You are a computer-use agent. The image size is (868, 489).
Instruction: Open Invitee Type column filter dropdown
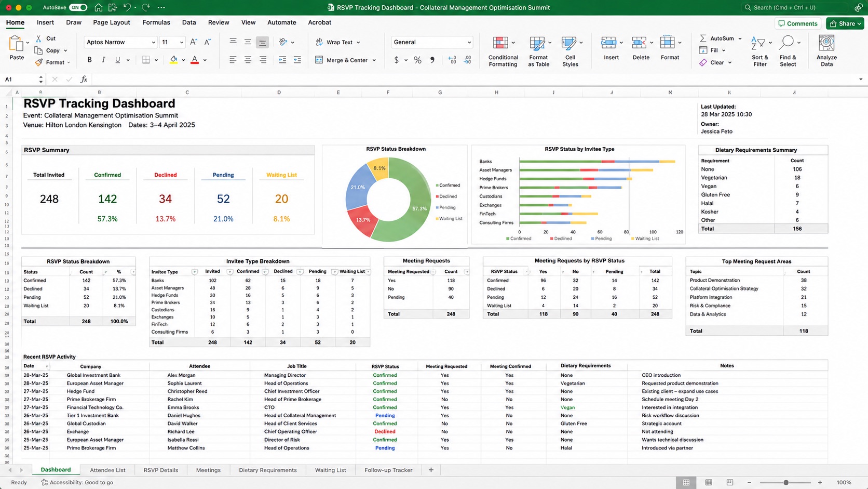(195, 272)
